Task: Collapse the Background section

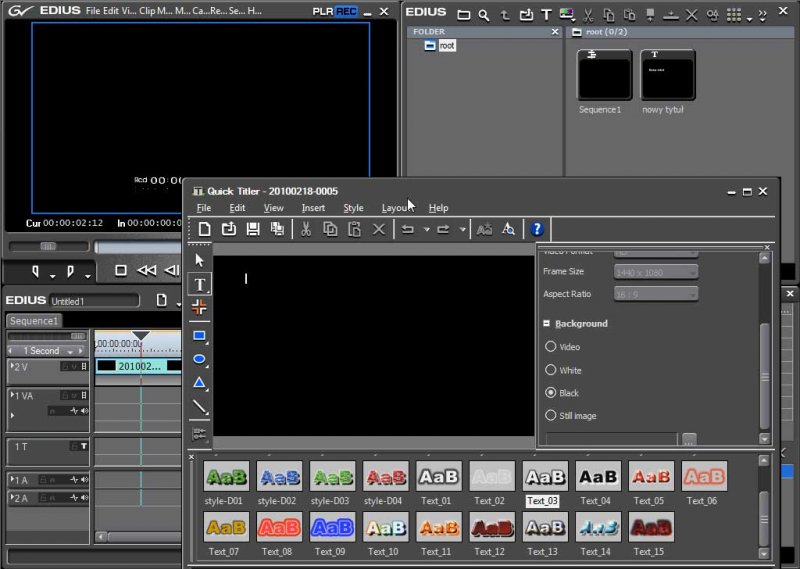Action: click(x=547, y=324)
